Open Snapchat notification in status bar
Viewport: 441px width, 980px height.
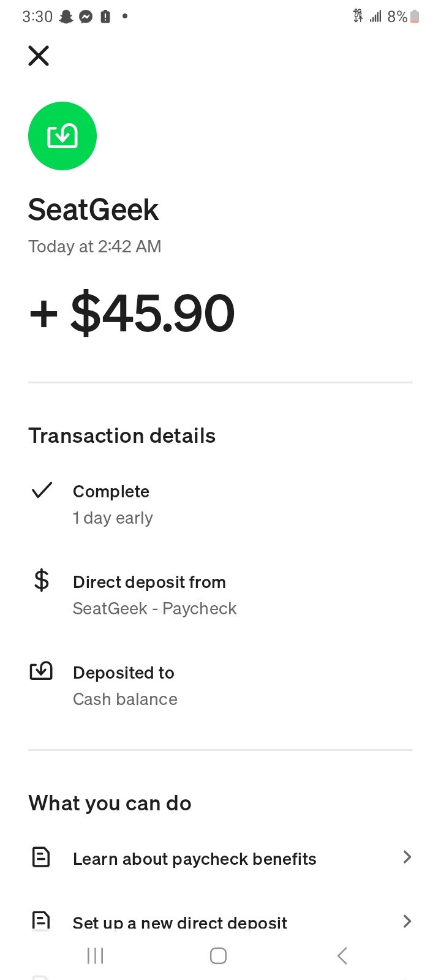click(66, 17)
